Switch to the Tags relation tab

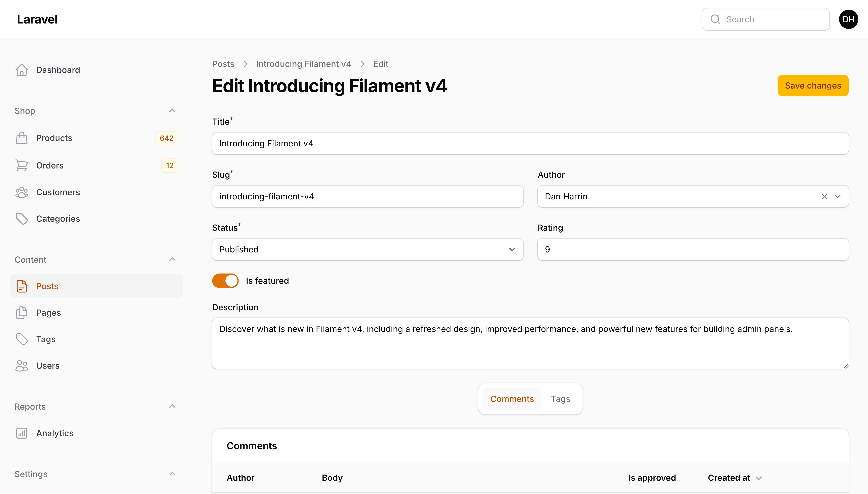pos(560,399)
